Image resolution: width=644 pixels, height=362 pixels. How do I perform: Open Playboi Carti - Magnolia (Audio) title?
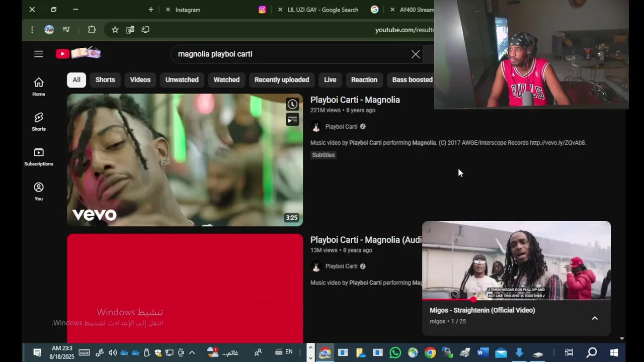point(366,240)
